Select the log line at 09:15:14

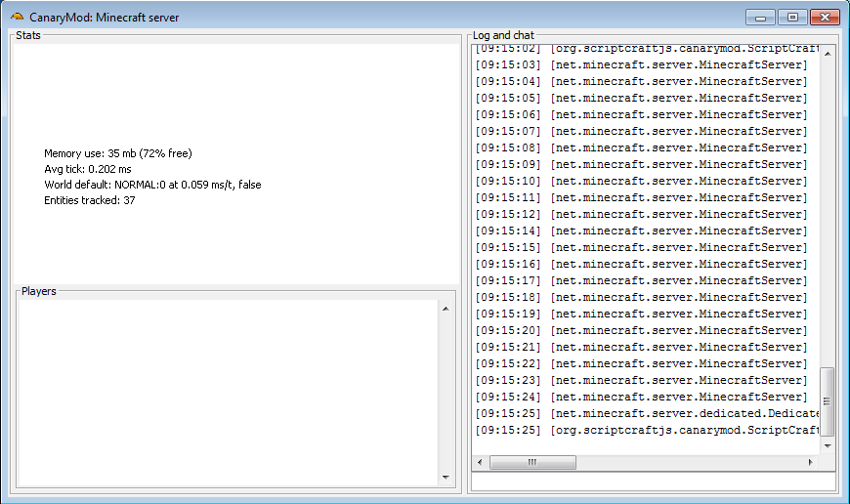pyautogui.click(x=641, y=231)
